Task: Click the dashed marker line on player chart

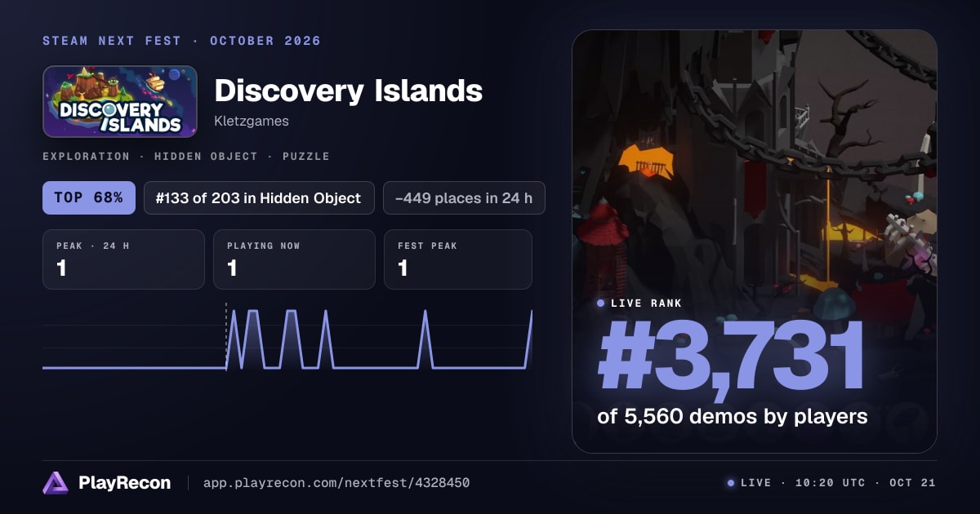Action: (x=226, y=335)
